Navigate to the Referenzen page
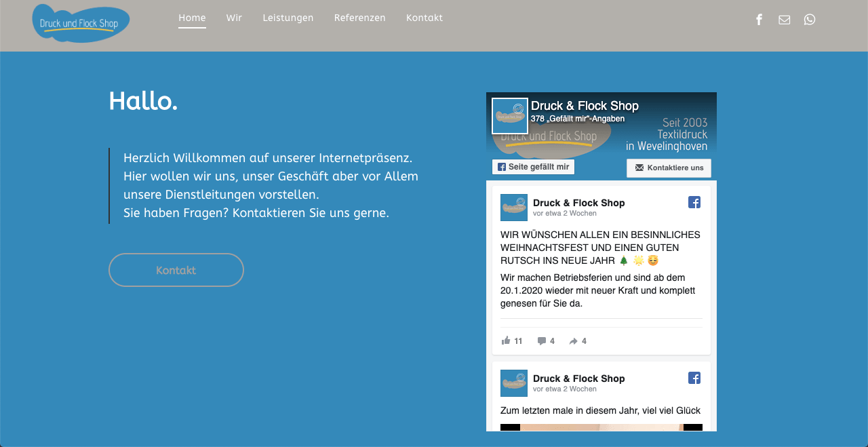The image size is (868, 447). coord(360,18)
